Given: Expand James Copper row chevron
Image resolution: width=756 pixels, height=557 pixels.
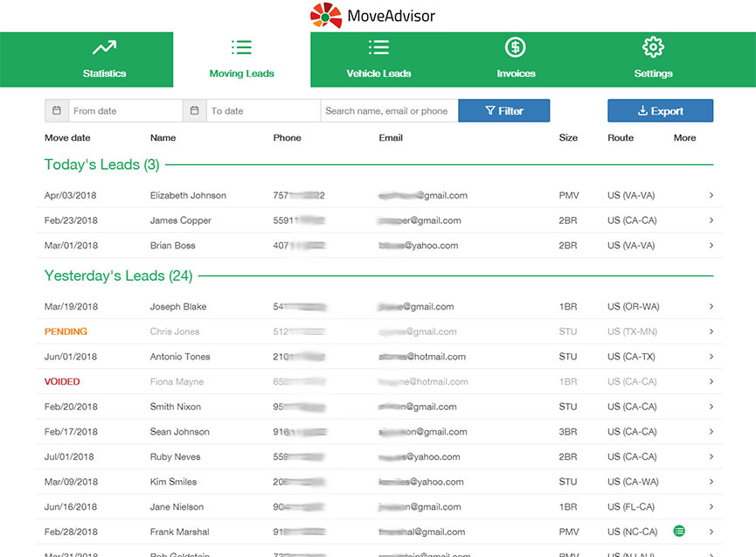Looking at the screenshot, I should [x=711, y=220].
